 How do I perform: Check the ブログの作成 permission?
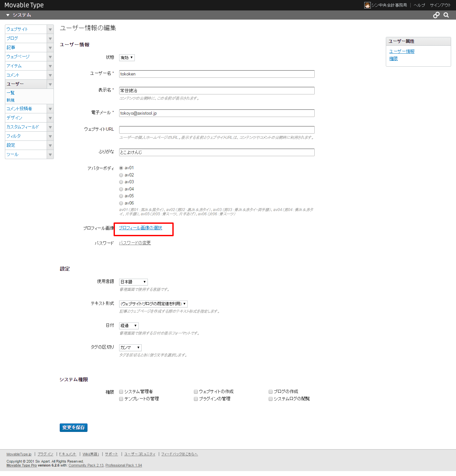click(270, 391)
